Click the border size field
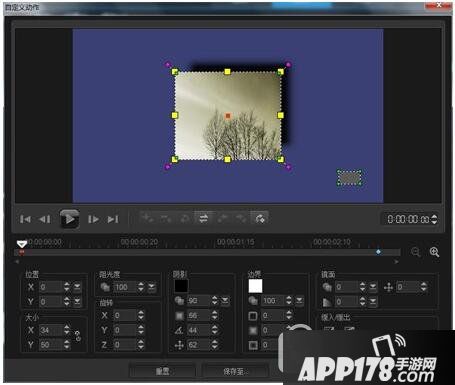This screenshot has height=385, width=455. pos(273,315)
